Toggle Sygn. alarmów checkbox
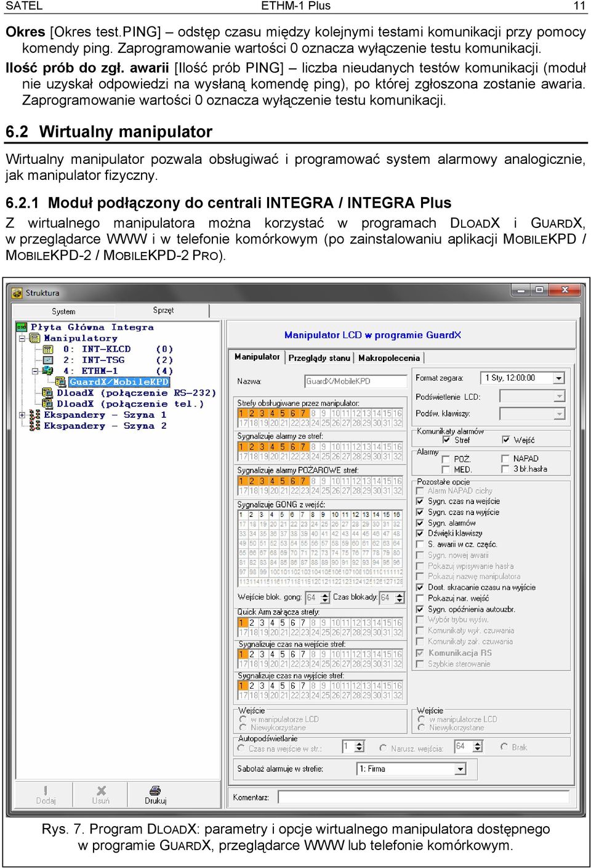The width and height of the screenshot is (591, 868). 420,523
